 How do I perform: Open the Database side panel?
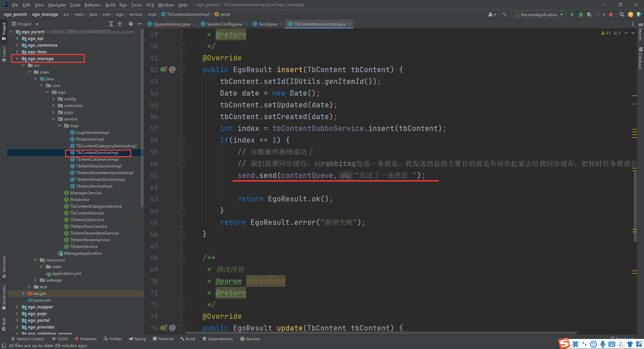click(640, 58)
